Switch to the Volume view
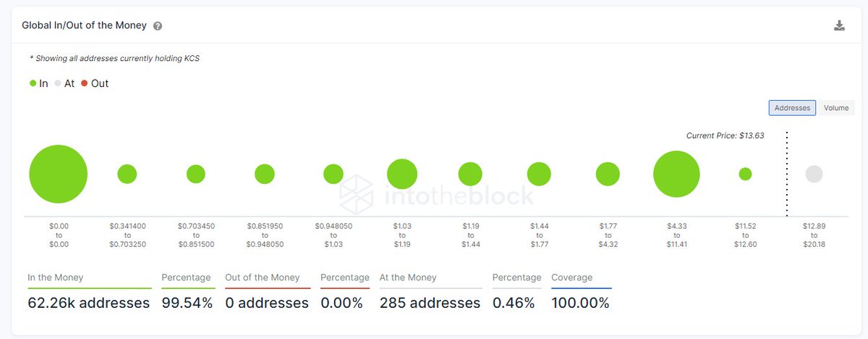868x339 pixels. coord(836,108)
